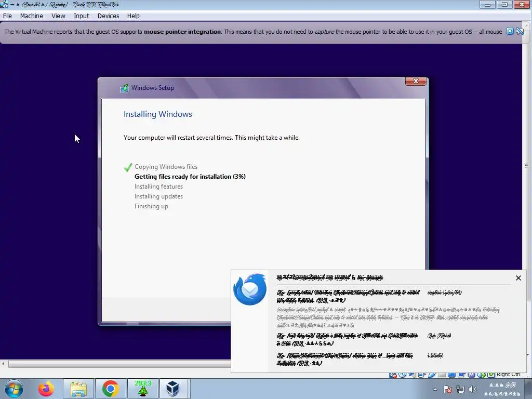This screenshot has width=532, height=399.
Task: Click 'Getting files ready for installation (3%)' text
Action: 190,177
